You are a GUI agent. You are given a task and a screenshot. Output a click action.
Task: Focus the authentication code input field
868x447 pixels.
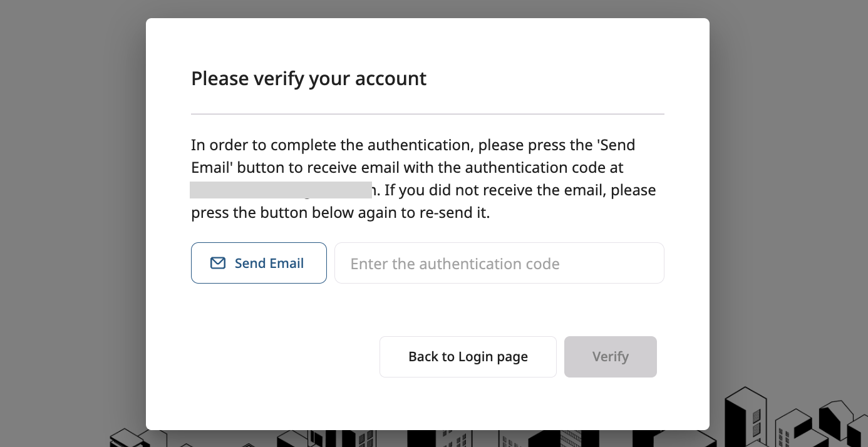click(x=499, y=264)
